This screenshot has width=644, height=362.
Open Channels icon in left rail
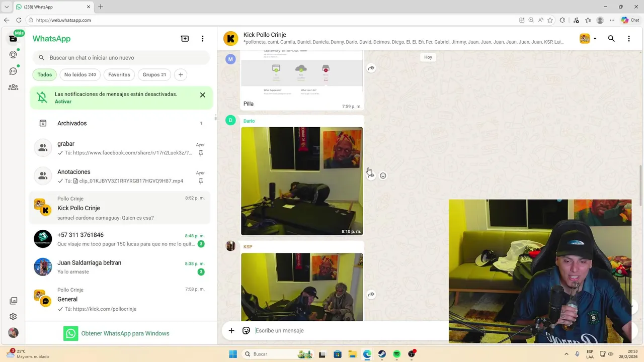[14, 71]
